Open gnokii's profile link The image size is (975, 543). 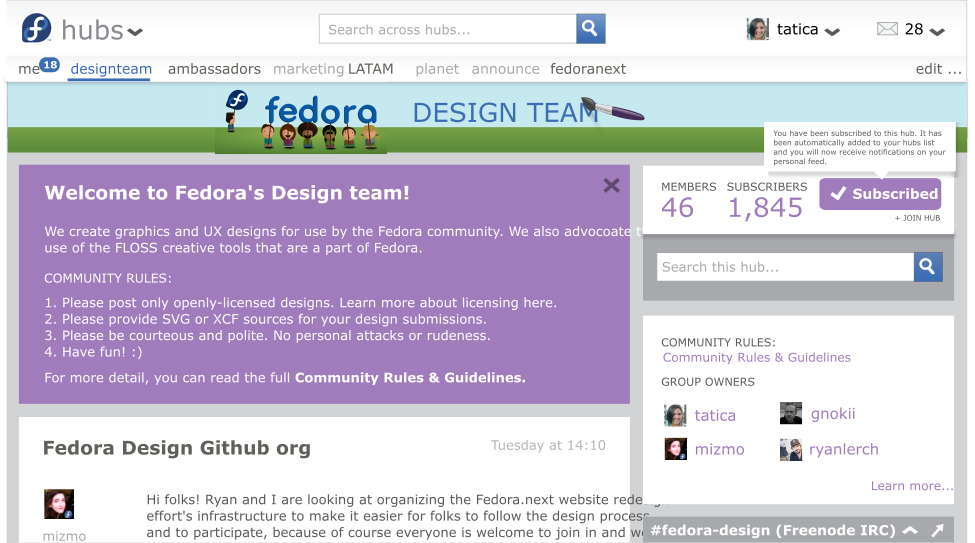833,414
